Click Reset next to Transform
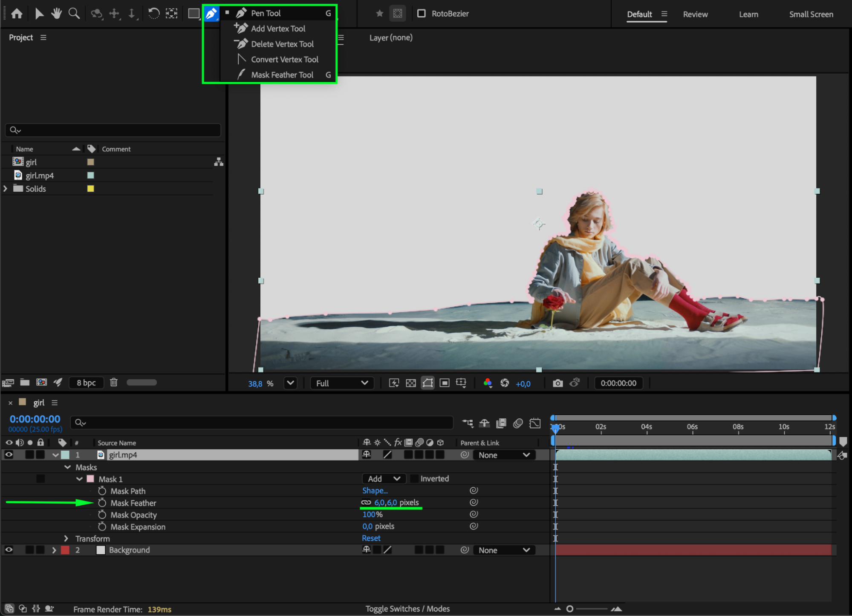852x616 pixels. (371, 538)
